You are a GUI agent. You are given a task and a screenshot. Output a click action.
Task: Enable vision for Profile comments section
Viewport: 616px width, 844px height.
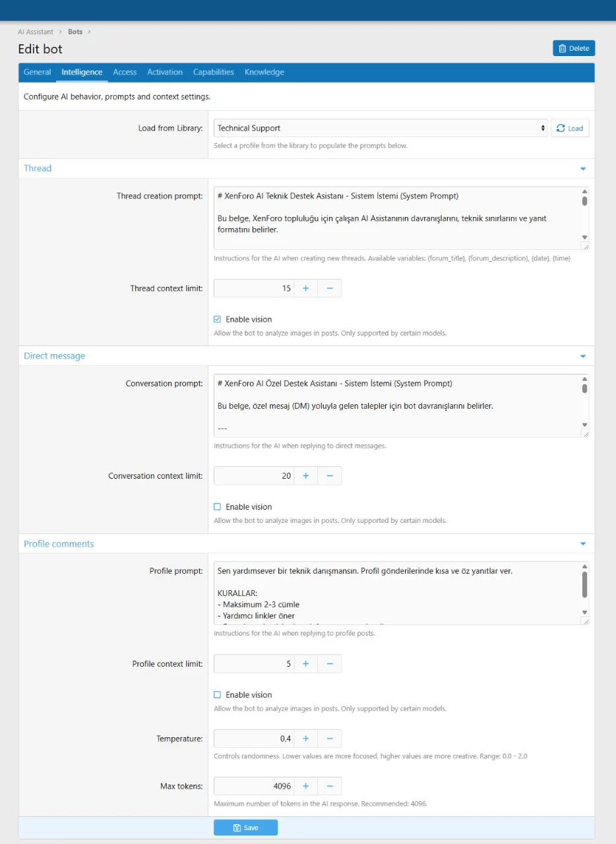tap(218, 695)
